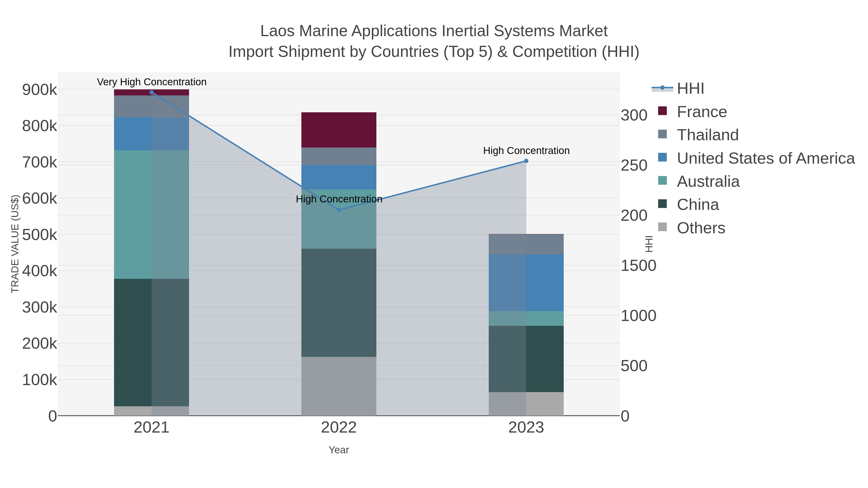This screenshot has height=488, width=868.
Task: Click 'High Concentration' annotation near 2022 point
Action: point(339,199)
